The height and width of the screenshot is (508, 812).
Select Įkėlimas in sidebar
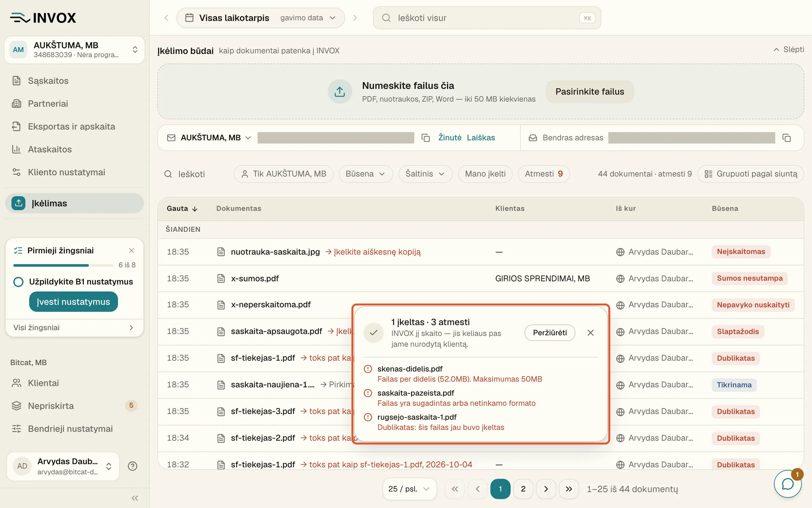[75, 203]
